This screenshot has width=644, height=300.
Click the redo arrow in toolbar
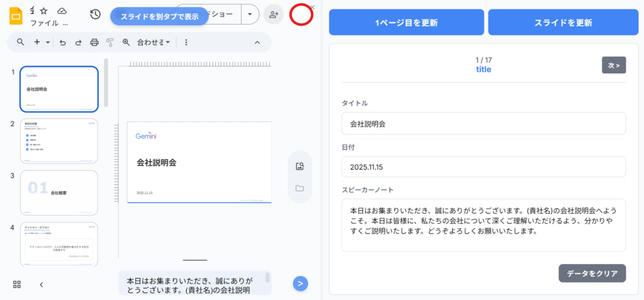tap(78, 42)
